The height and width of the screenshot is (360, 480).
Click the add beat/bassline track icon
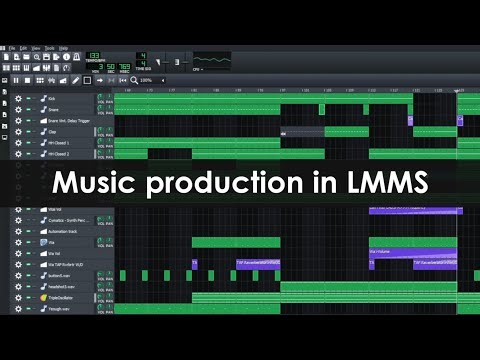point(40,80)
